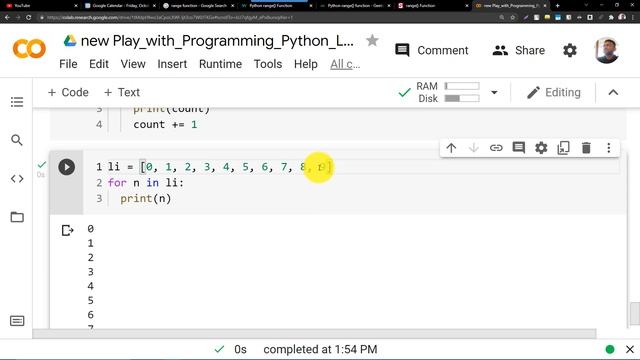Click the 'completed at 1:54 PM' status

pyautogui.click(x=320, y=349)
